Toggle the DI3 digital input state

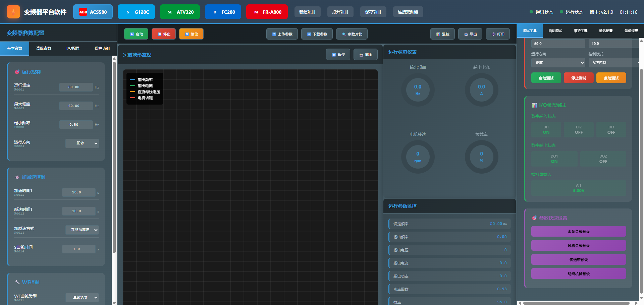click(611, 130)
